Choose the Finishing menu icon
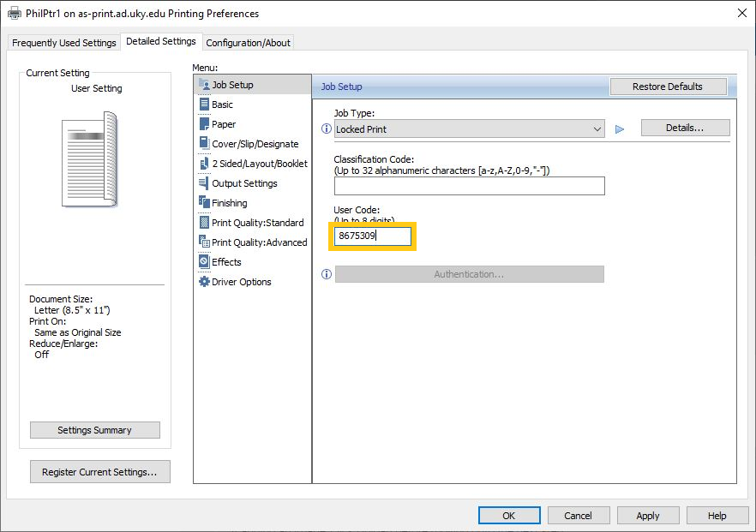Image resolution: width=756 pixels, height=532 pixels. [204, 203]
